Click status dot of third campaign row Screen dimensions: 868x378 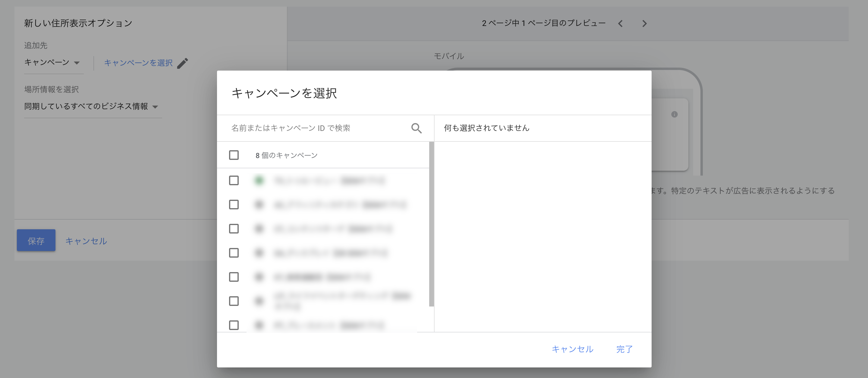[x=259, y=229]
